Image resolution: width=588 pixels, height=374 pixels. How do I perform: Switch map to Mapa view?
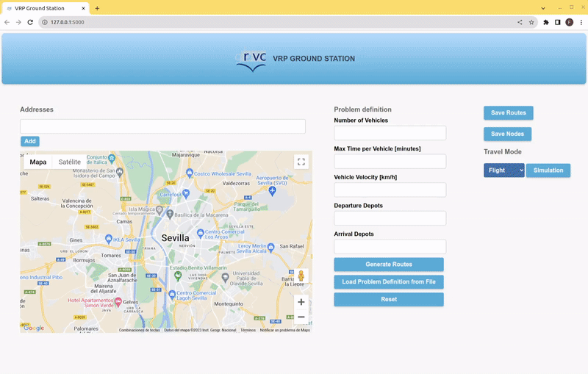point(38,162)
